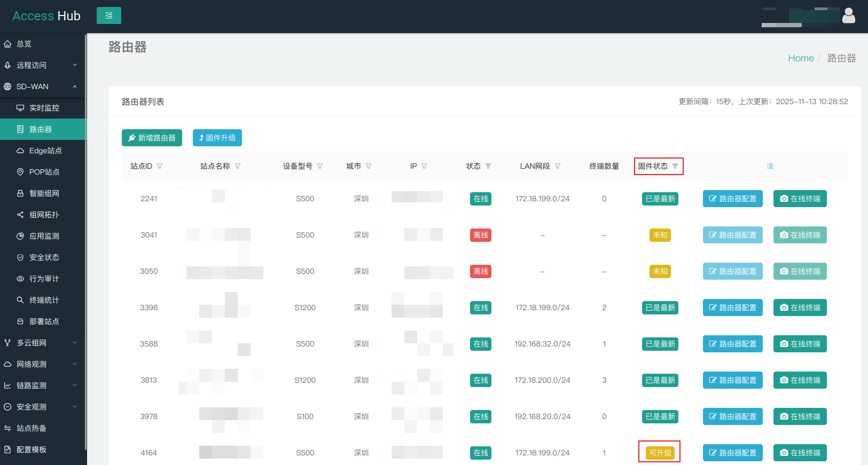Open 路由器配置 for site 3588

733,344
